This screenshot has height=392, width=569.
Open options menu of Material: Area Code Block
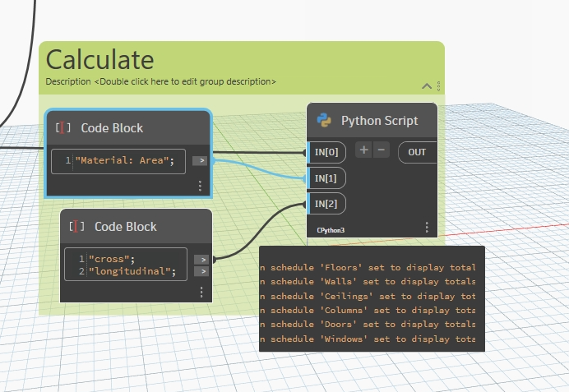[x=200, y=186]
